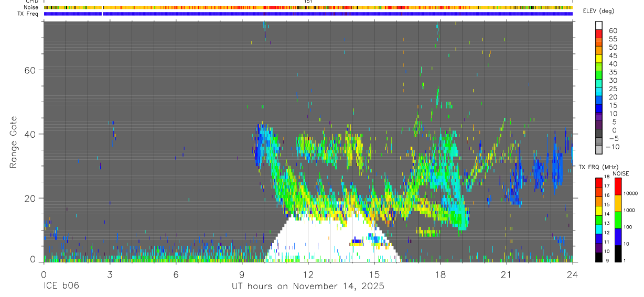Pick the orange NOISE segment between 10000 and 1000

click(618, 203)
